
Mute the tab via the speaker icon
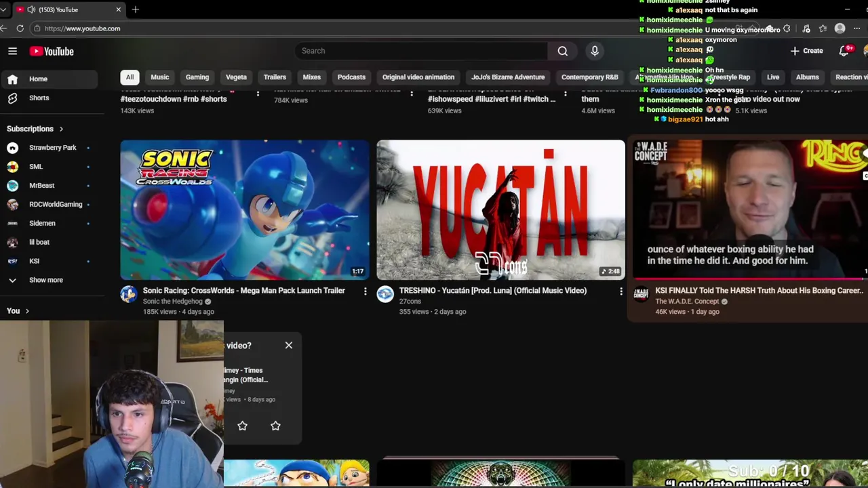coord(31,9)
